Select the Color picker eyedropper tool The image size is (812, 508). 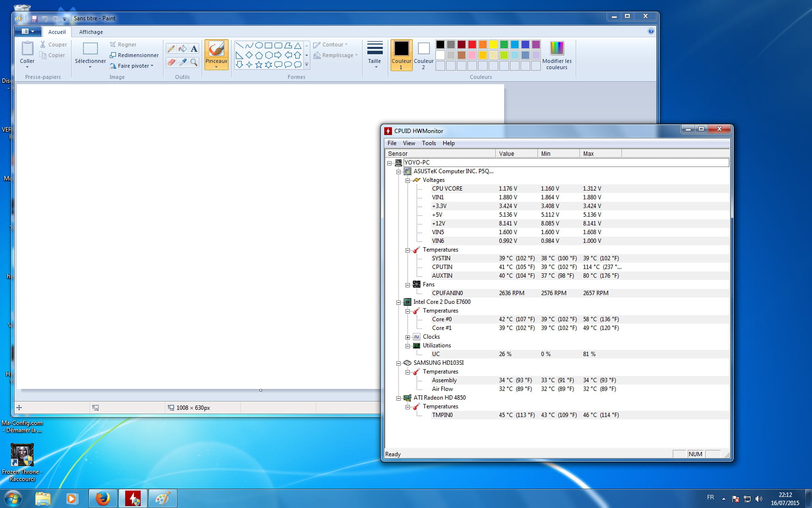tap(183, 62)
